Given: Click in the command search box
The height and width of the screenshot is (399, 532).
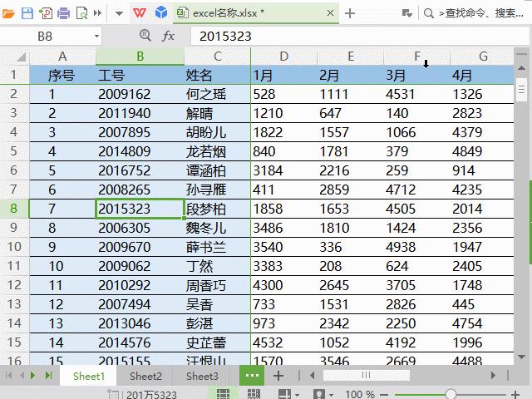Looking at the screenshot, I should click(480, 13).
